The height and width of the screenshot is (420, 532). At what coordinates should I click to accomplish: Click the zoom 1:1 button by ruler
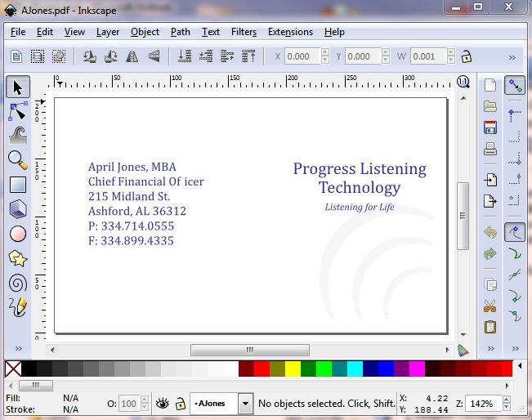click(x=463, y=82)
